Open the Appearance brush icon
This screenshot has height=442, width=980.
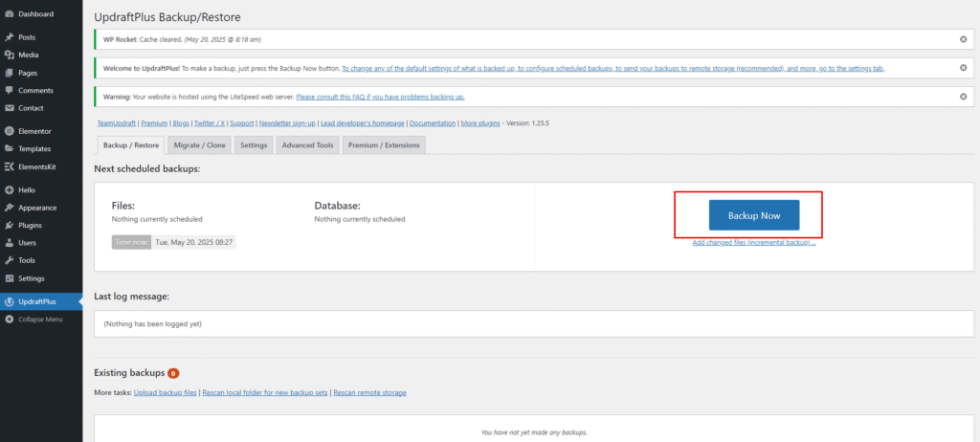(10, 208)
